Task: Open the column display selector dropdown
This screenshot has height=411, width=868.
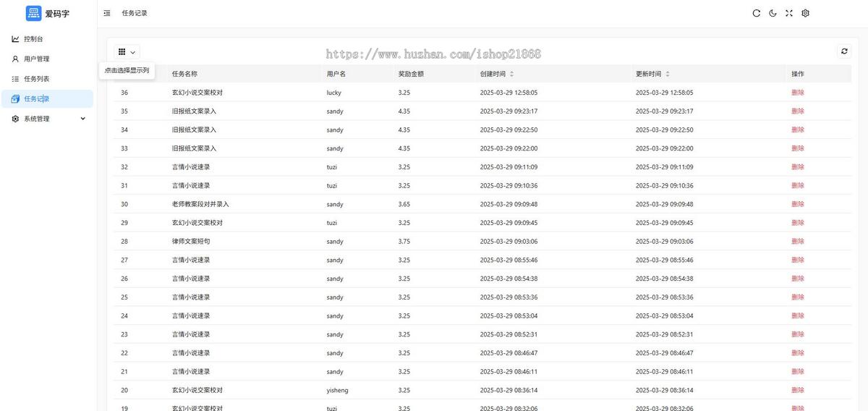Action: click(x=127, y=52)
